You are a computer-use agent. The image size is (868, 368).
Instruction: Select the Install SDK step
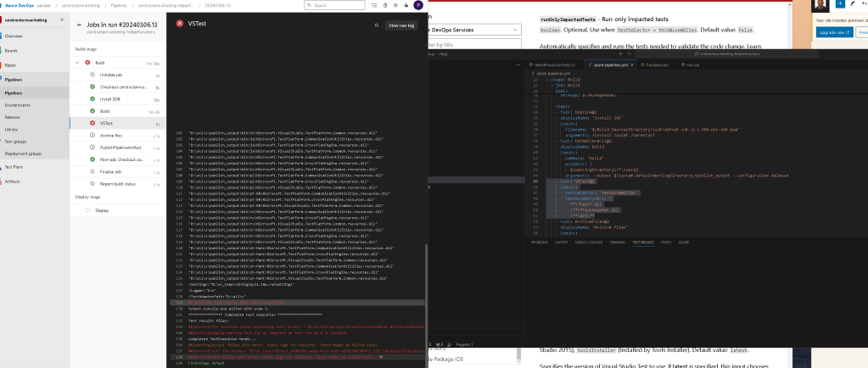point(118,99)
